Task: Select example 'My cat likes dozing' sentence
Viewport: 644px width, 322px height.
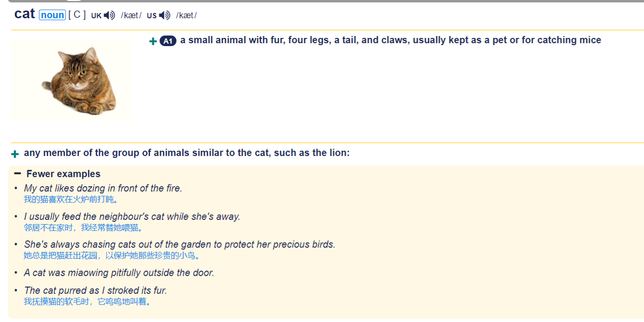Action: pyautogui.click(x=103, y=189)
